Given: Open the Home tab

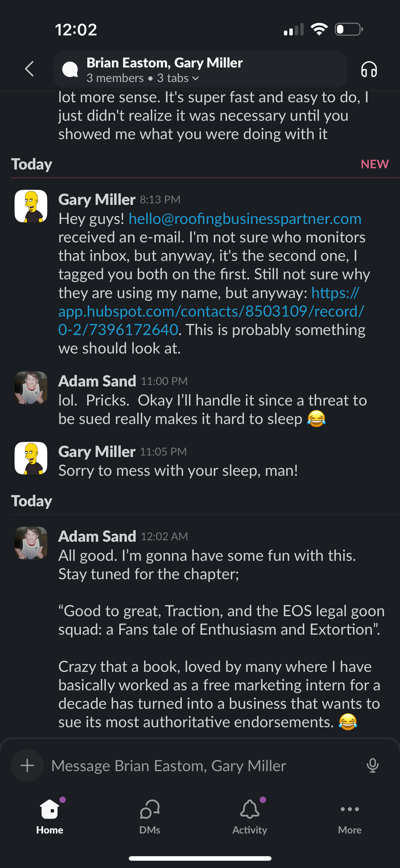Looking at the screenshot, I should coord(50,815).
